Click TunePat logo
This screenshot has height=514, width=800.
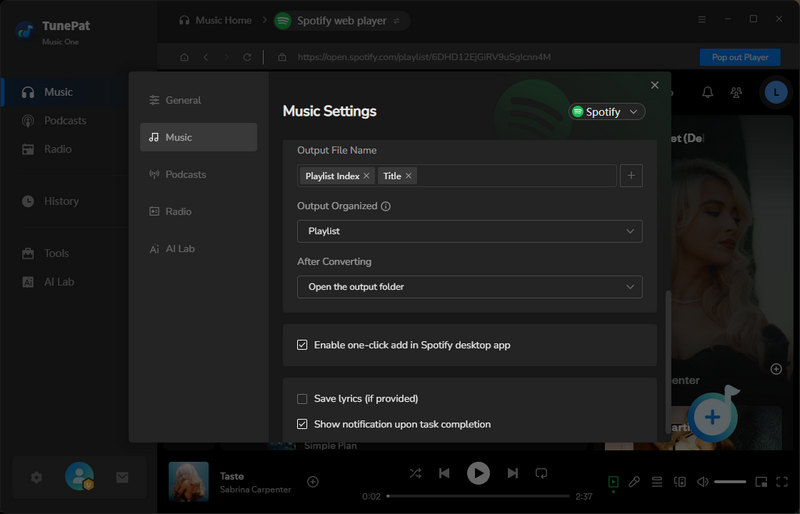[x=24, y=31]
